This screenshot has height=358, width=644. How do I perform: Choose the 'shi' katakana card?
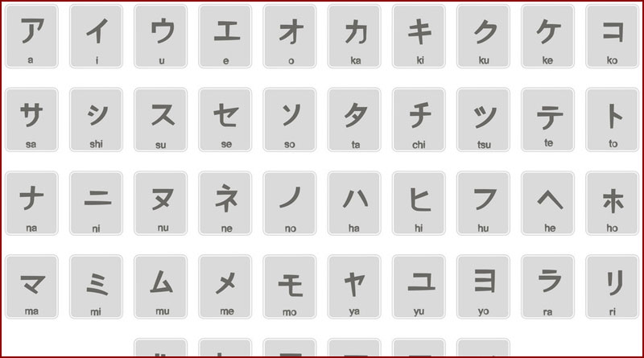[x=96, y=120]
